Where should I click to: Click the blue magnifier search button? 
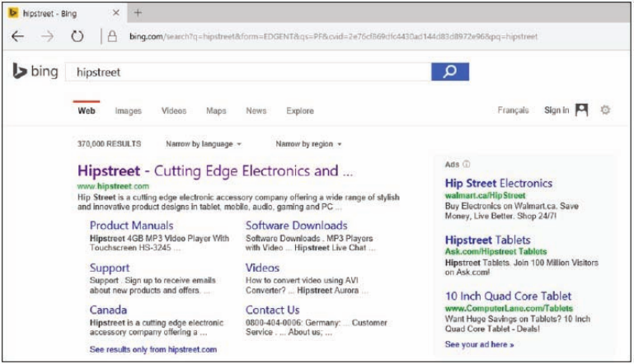[450, 72]
